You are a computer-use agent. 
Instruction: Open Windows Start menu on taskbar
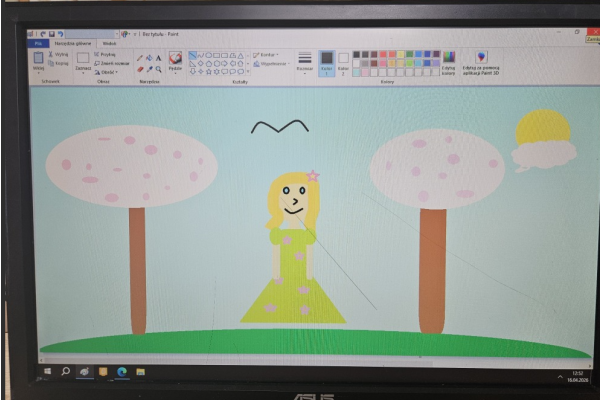pyautogui.click(x=47, y=371)
